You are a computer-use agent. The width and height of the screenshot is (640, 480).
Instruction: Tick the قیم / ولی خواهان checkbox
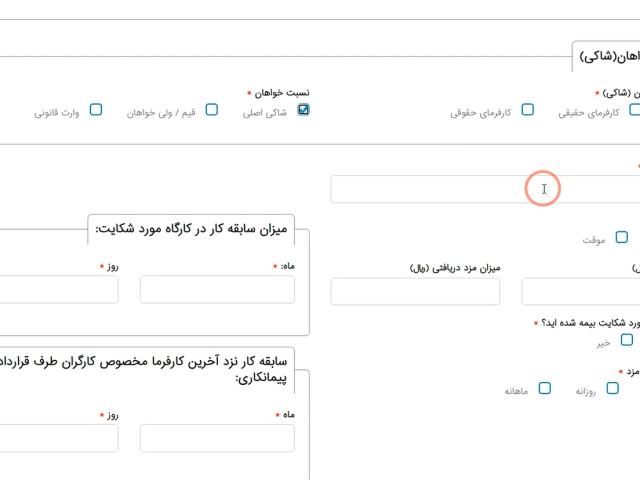(x=211, y=110)
